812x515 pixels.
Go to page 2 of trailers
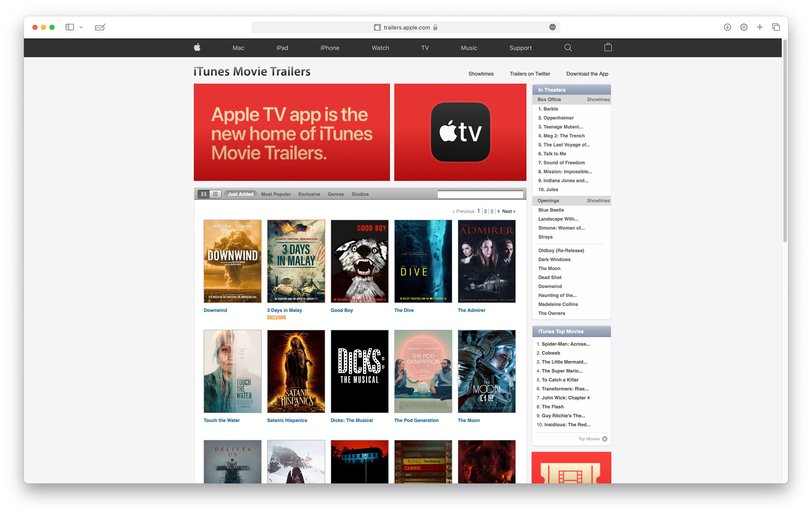tap(485, 212)
